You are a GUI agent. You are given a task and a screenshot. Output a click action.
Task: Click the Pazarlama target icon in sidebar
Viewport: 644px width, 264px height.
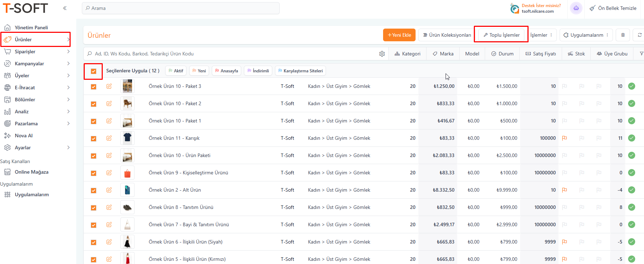[7, 124]
